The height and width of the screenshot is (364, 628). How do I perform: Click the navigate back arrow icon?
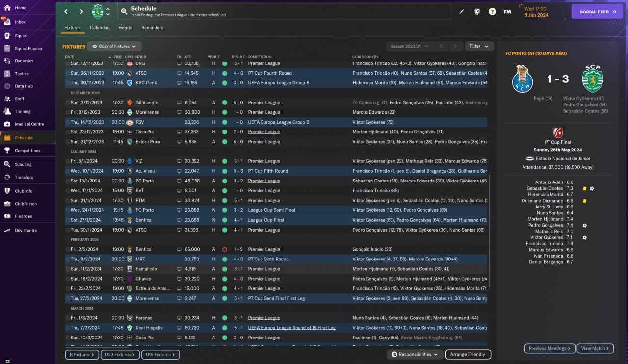pos(66,11)
